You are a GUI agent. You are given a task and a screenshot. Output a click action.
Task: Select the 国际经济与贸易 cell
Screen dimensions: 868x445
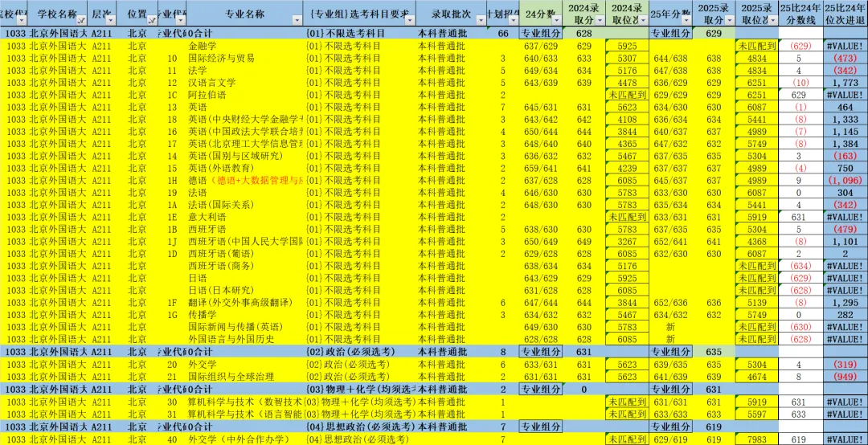[244, 58]
